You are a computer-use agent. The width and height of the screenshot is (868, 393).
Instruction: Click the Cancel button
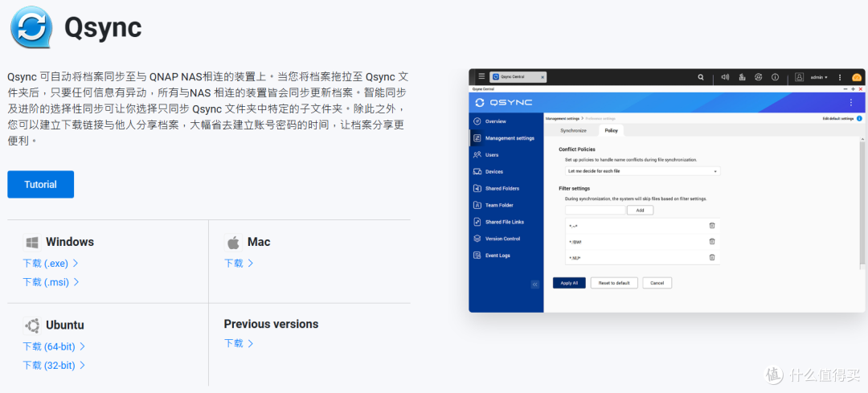pyautogui.click(x=657, y=283)
